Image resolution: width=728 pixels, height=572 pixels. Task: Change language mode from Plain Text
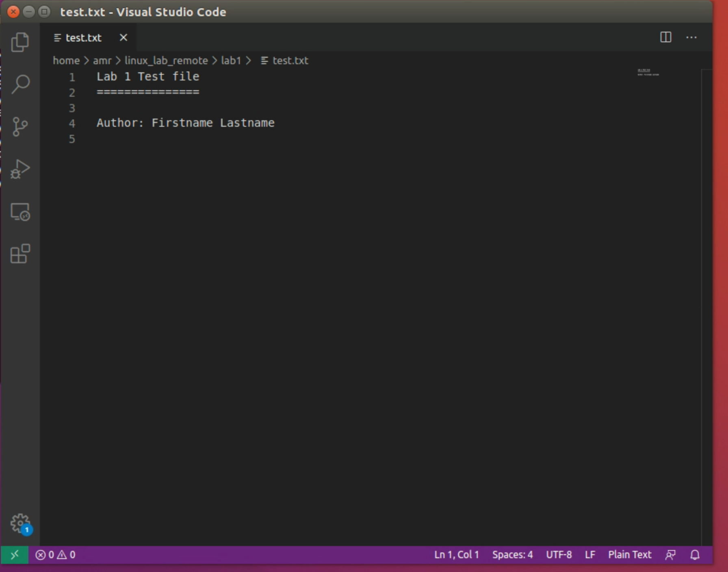pos(629,555)
